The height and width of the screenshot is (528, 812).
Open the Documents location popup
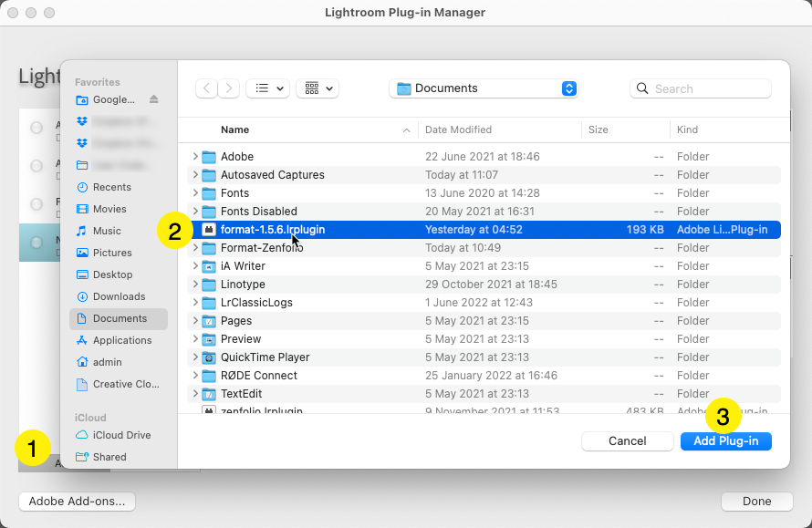(x=484, y=88)
